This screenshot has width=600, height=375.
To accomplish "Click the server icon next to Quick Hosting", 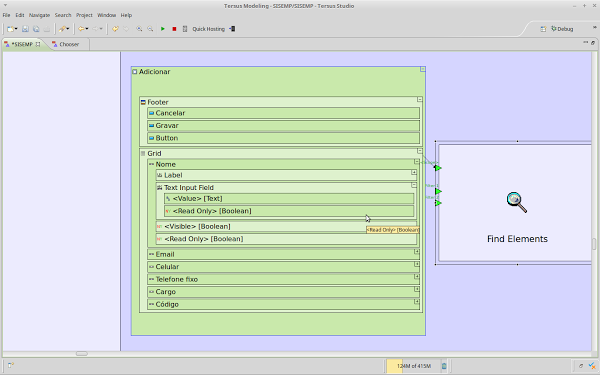I will (185, 29).
